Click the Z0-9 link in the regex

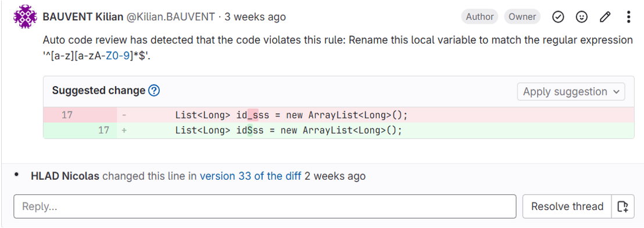tap(117, 56)
